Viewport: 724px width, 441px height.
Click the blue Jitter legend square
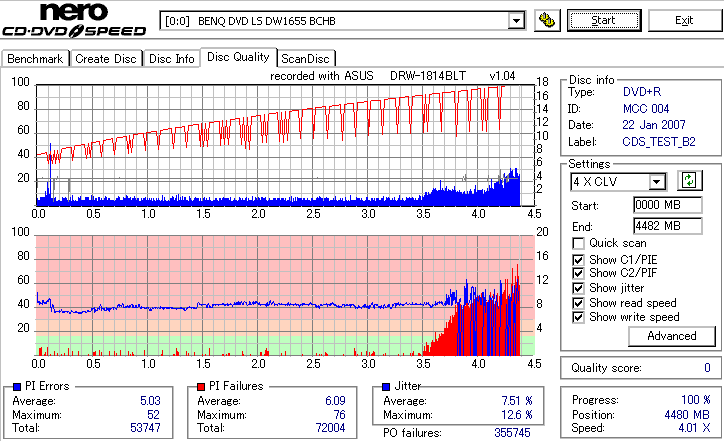coord(386,387)
